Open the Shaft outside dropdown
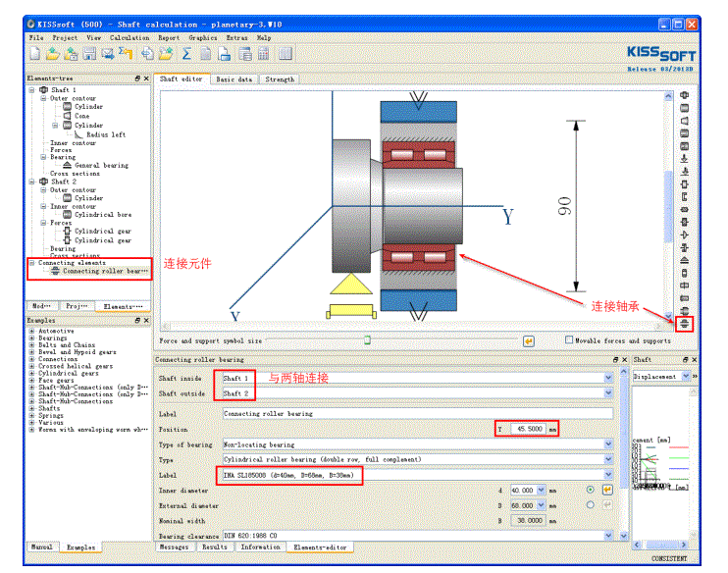 coord(607,393)
